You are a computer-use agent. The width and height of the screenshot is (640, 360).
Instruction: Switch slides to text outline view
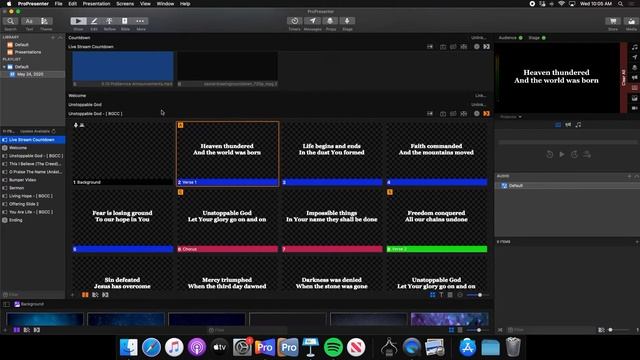click(441, 295)
